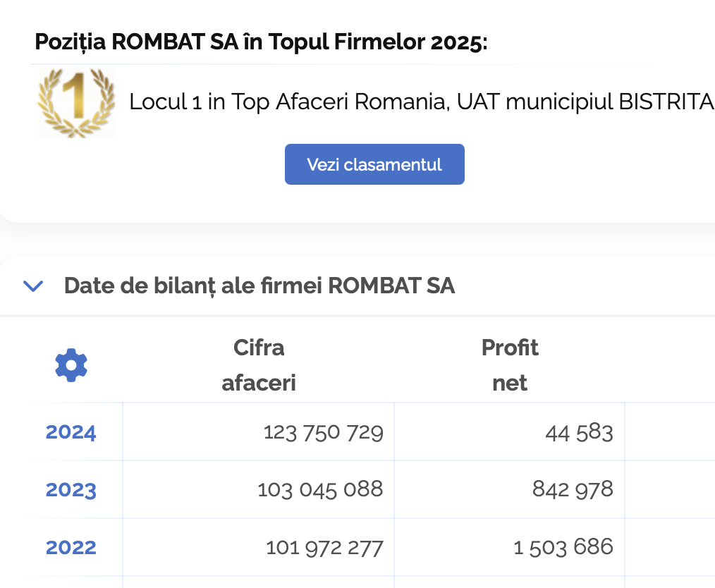This screenshot has height=588, width=715.
Task: Click the Cifra afaceri column header
Action: (259, 365)
